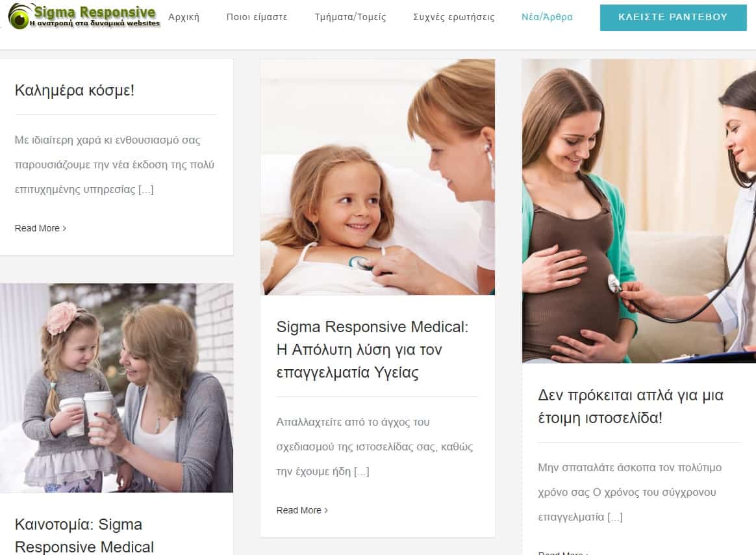Go to Ποιοι είμαστε page
The width and height of the screenshot is (756, 555).
257,17
